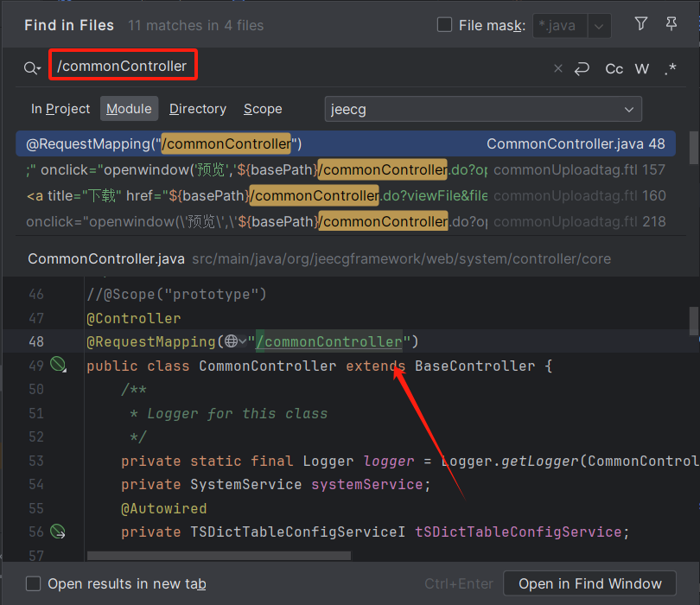The height and width of the screenshot is (605, 700).
Task: Click Open in Find Window button
Action: pos(589,583)
